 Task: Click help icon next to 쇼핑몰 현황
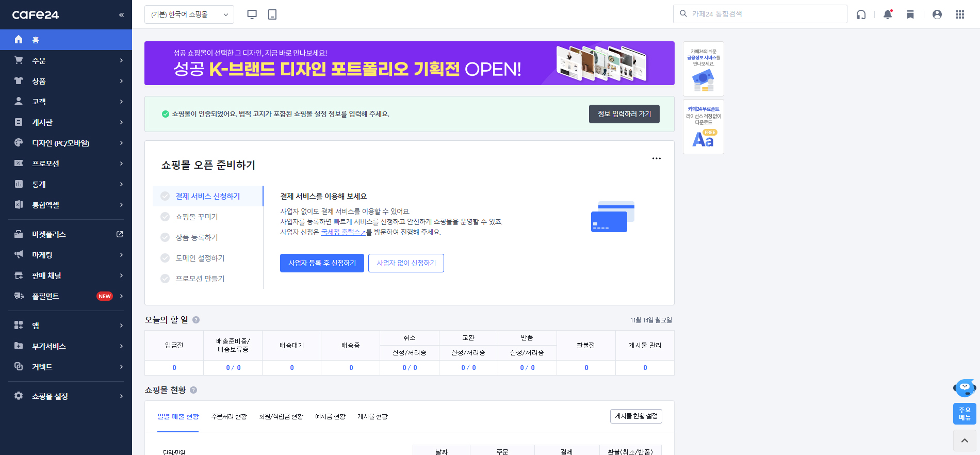point(193,390)
